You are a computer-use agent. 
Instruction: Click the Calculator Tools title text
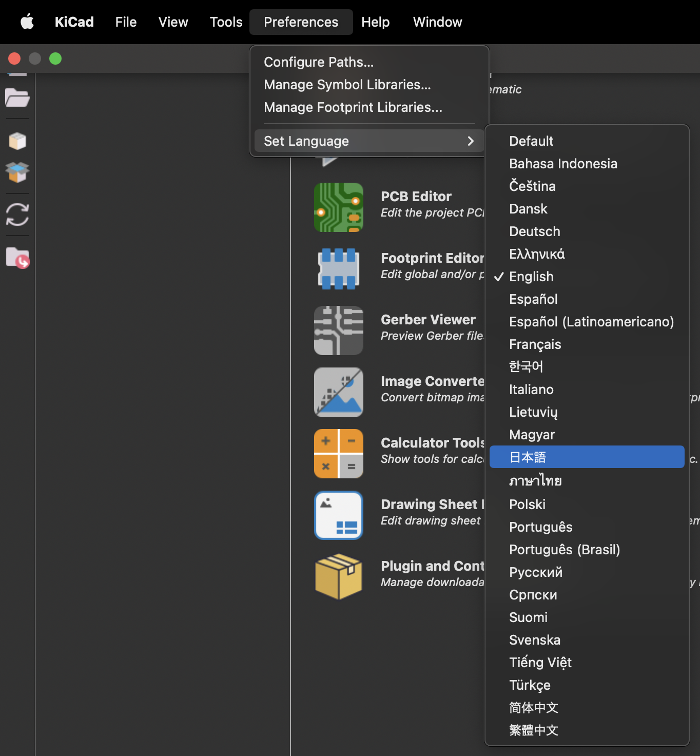pyautogui.click(x=433, y=443)
